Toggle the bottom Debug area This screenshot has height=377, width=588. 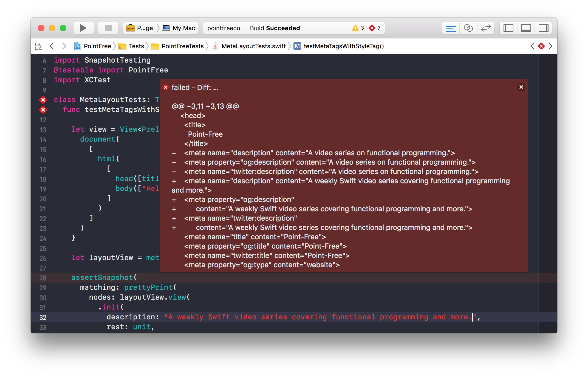coord(526,28)
